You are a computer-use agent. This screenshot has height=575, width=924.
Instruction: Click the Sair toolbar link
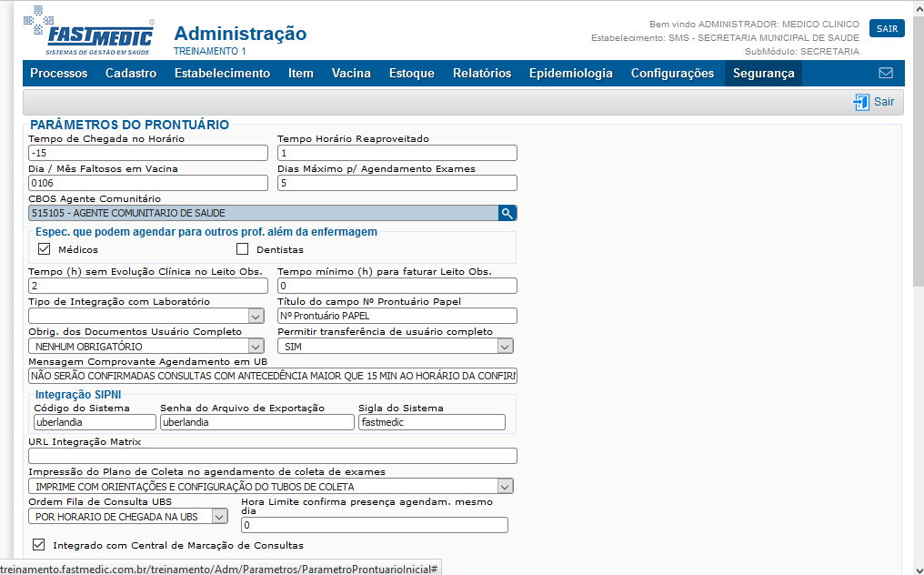click(883, 101)
